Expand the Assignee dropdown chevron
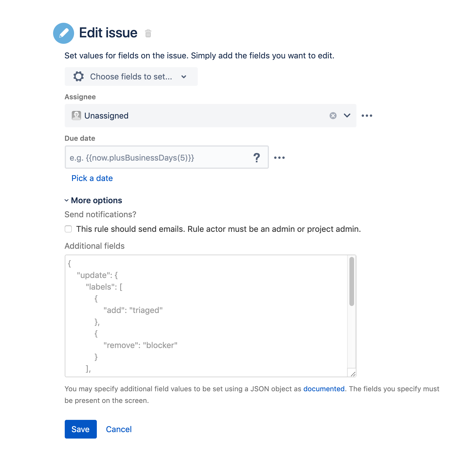The image size is (476, 473). tap(347, 116)
